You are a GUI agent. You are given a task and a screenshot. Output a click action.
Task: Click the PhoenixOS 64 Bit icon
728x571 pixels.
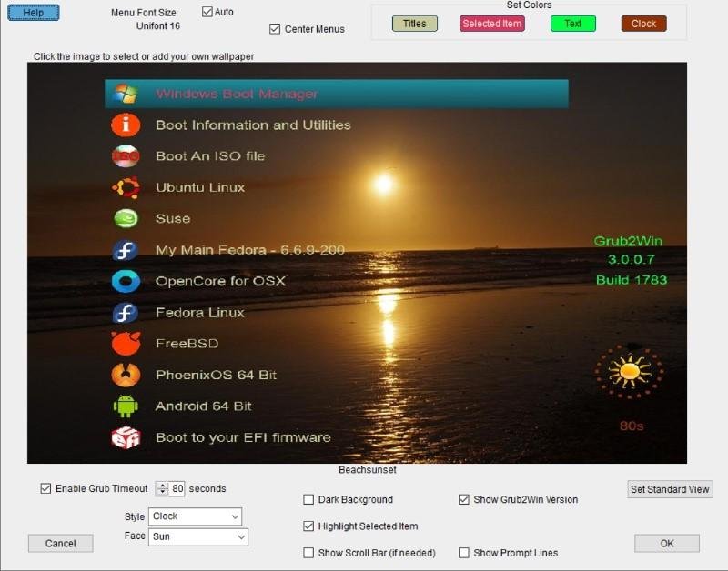point(126,375)
